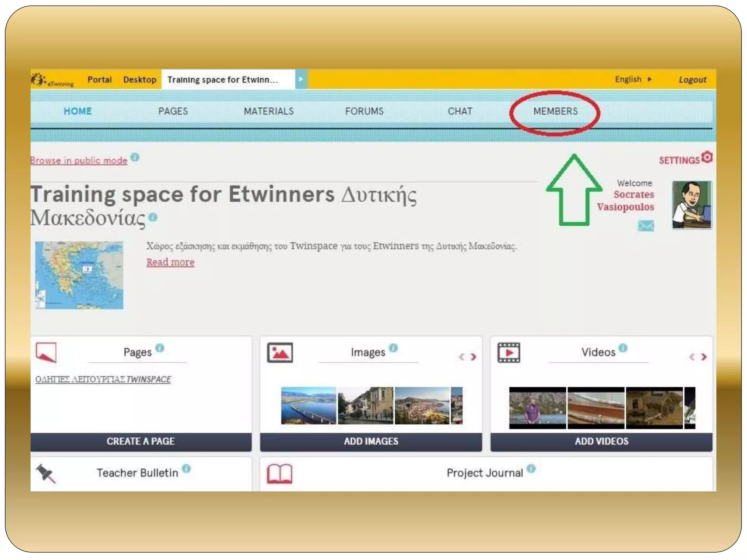Open the Greece map thumbnail
The height and width of the screenshot is (560, 747).
pyautogui.click(x=79, y=275)
